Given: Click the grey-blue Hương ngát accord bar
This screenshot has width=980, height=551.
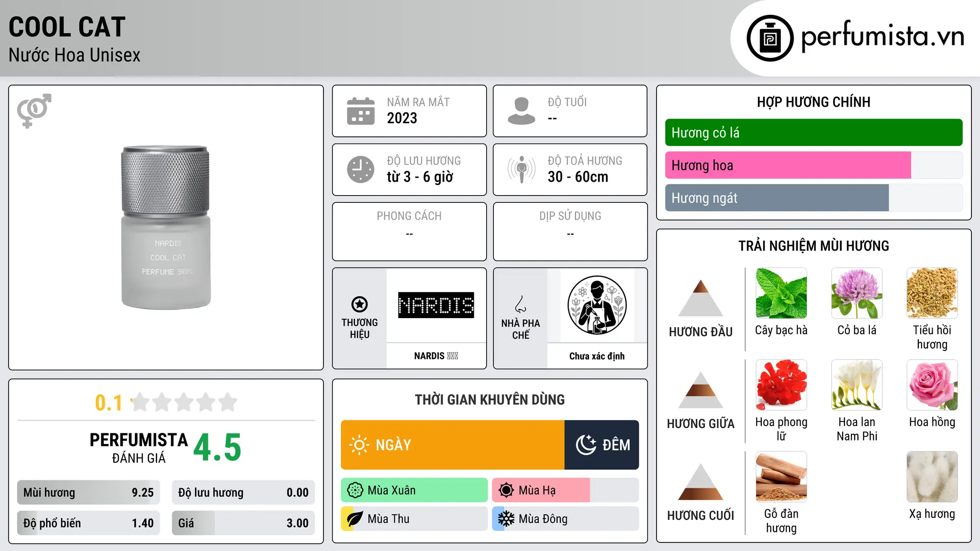Looking at the screenshot, I should click(814, 198).
